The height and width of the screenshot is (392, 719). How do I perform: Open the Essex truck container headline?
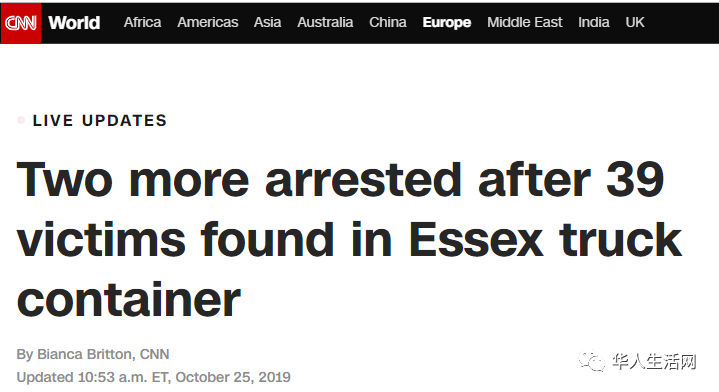349,239
